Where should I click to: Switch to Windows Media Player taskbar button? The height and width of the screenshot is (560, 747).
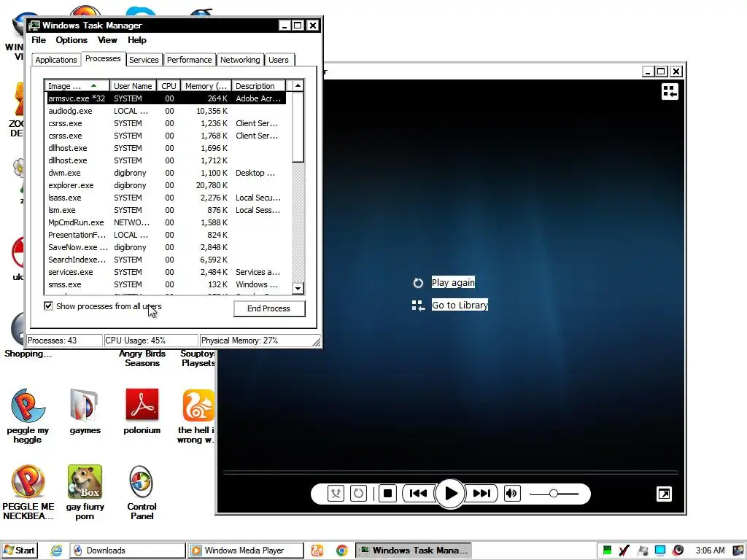[x=246, y=551]
